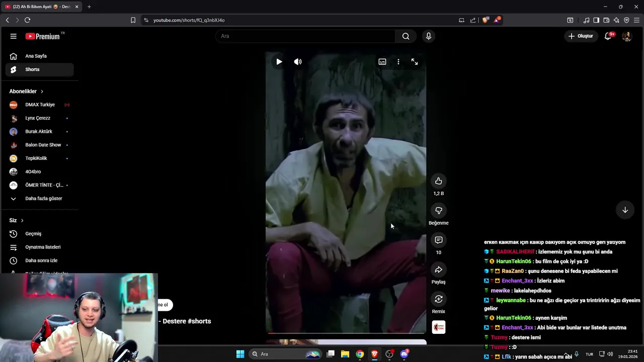Viewport: 644px width, 362px height.
Task: Click the #shorts hashtag in title
Action: pos(199,321)
